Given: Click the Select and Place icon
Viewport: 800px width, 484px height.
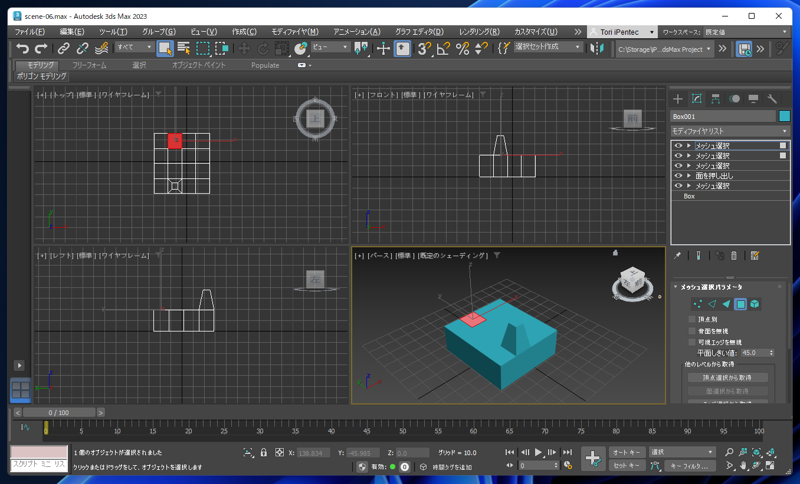Looking at the screenshot, I should coord(301,48).
